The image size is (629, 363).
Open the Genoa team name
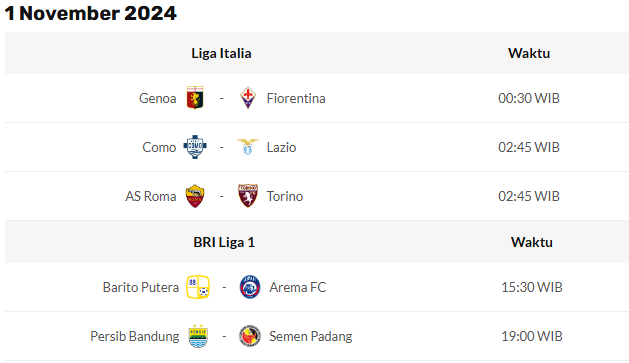pos(158,98)
